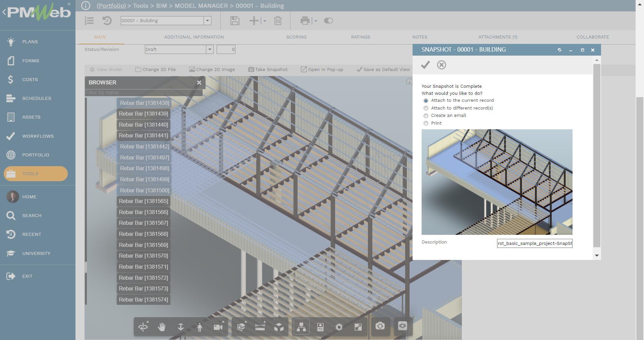Click the revision number field
Screen dimensions: 644x340
click(x=226, y=50)
